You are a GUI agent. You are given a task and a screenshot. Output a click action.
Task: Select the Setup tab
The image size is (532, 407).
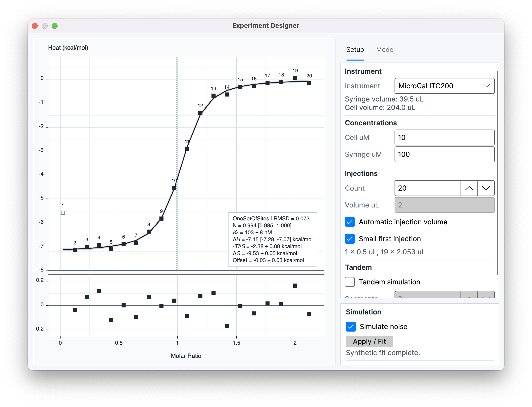355,50
